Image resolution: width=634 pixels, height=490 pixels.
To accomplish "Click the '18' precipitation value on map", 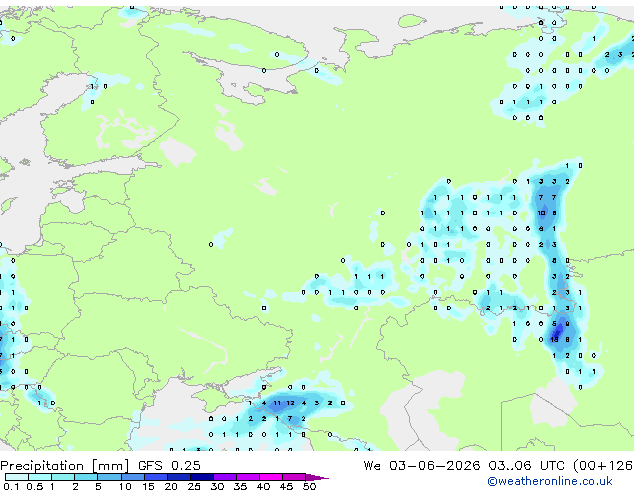I will [554, 340].
